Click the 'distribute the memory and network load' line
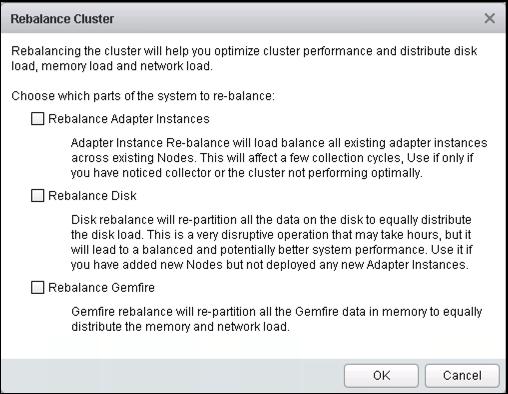Viewport: 508px width, 394px height. click(180, 327)
